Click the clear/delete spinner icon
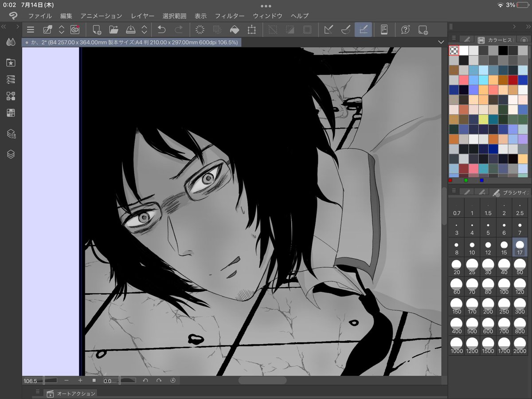The width and height of the screenshot is (532, 399). (x=200, y=30)
